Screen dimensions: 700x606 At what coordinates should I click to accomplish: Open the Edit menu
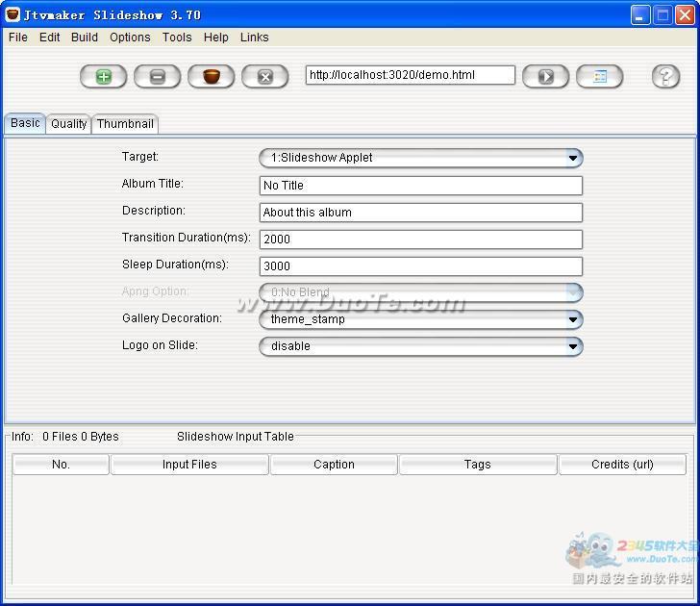coord(50,38)
